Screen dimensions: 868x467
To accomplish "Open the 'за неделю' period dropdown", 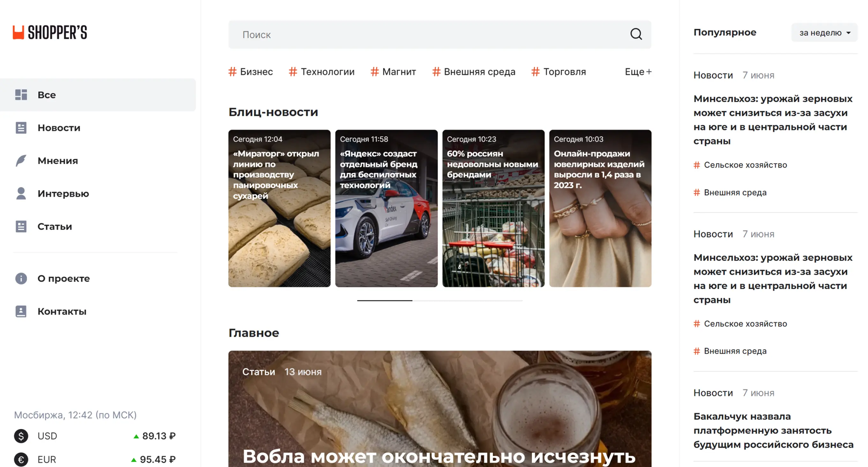I will coord(824,33).
